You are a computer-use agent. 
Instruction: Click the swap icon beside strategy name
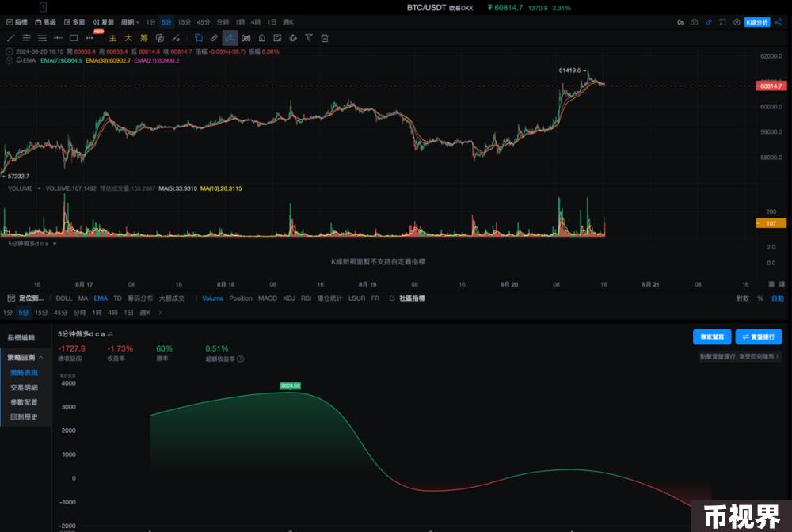(x=110, y=333)
